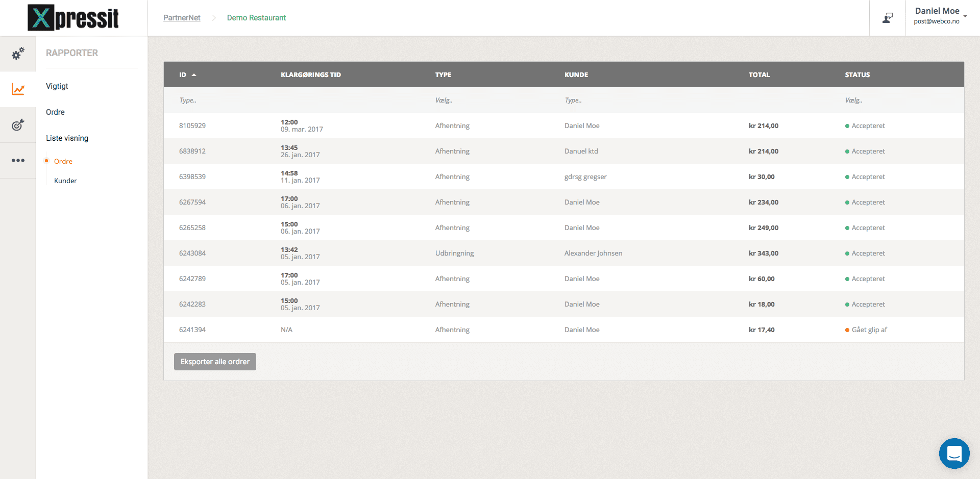This screenshot has height=479, width=980.
Task: Click the 09. mar. 2017 time cell
Action: [x=302, y=126]
